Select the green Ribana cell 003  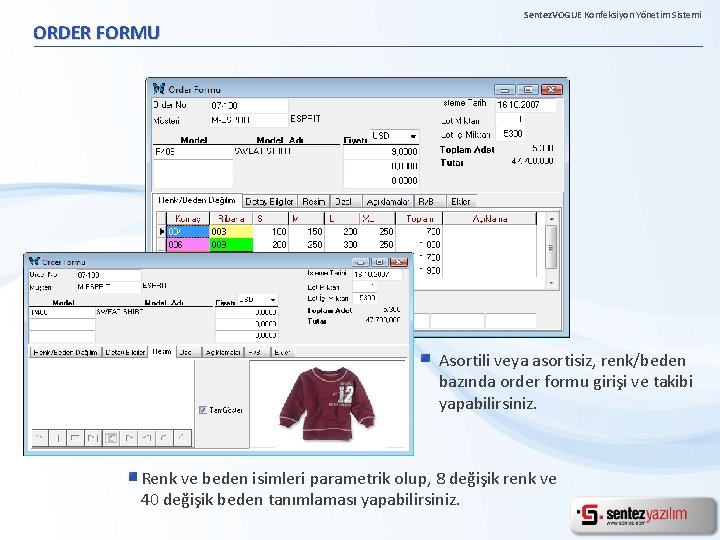(231, 244)
